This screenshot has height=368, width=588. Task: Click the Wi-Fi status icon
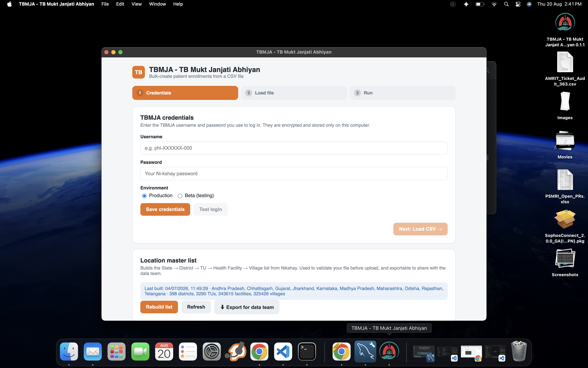click(x=494, y=4)
